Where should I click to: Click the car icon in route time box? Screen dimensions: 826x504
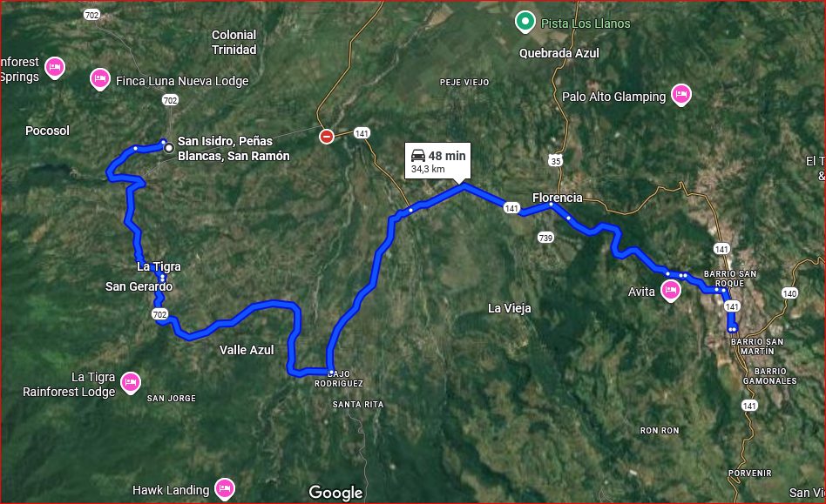[x=417, y=155]
